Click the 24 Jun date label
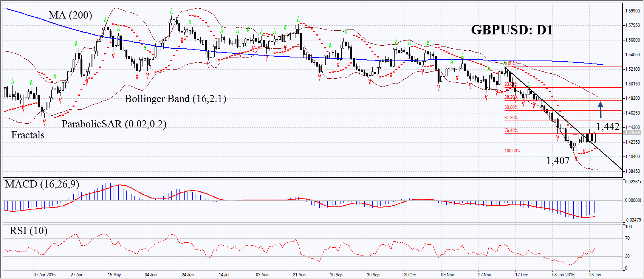 click(x=188, y=275)
